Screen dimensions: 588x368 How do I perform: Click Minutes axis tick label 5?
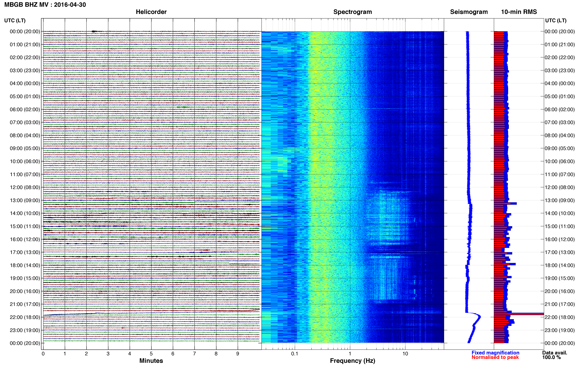point(151,354)
